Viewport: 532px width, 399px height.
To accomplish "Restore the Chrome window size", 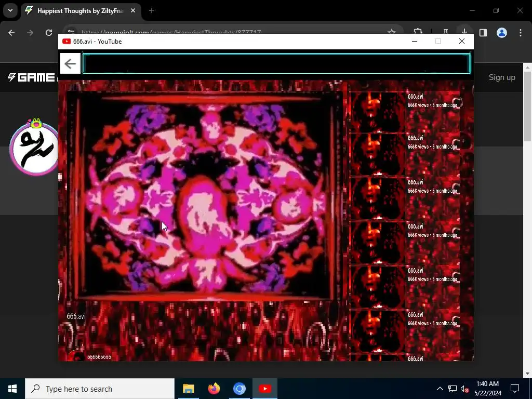I will [x=496, y=10].
